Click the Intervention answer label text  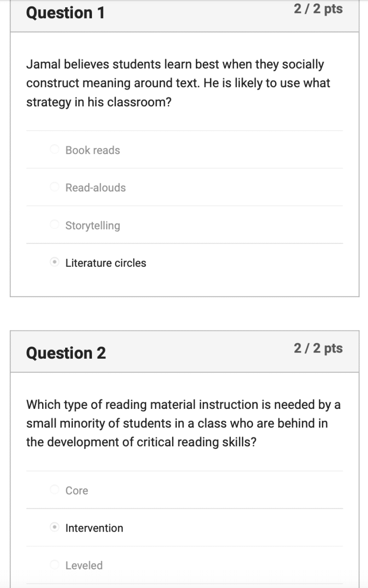[x=94, y=528]
